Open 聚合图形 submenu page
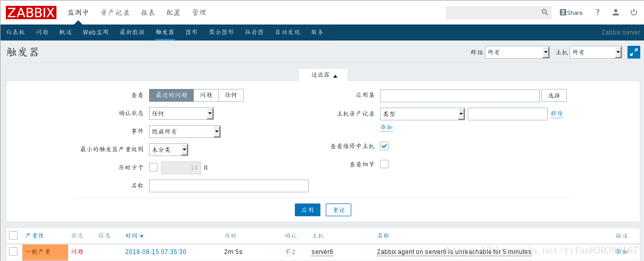 pos(221,32)
